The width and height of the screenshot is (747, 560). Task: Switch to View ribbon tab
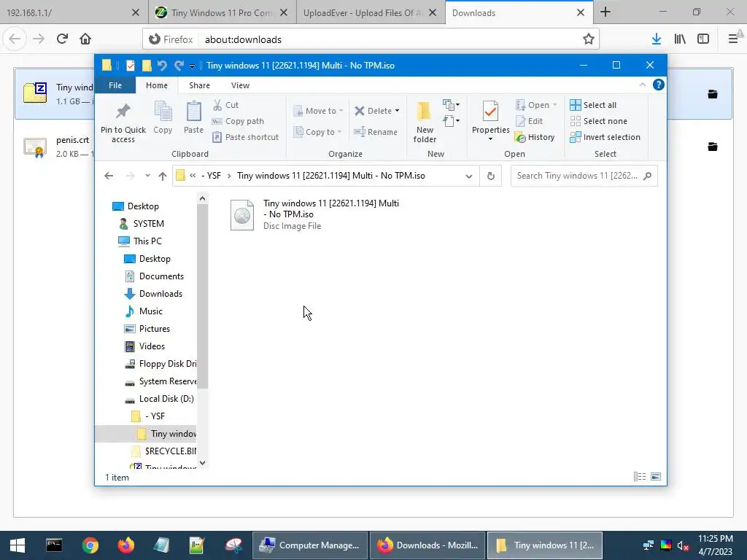240,85
